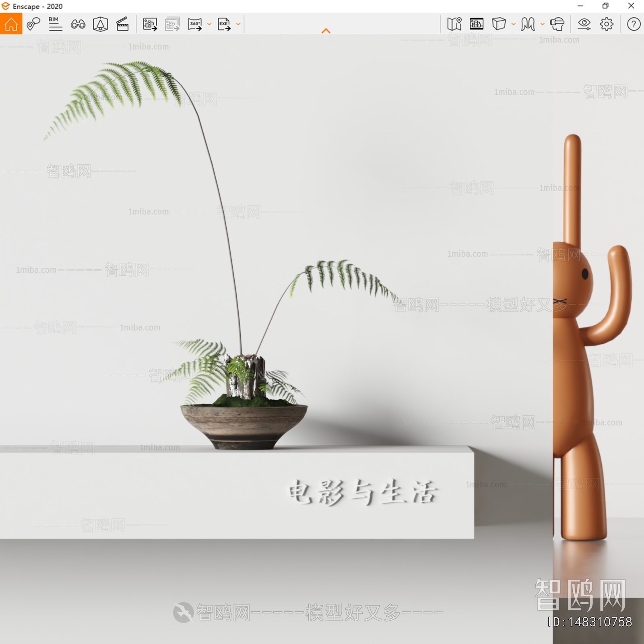Toggle Synchronize Views navigation-arrow icon
Image resolution: width=644 pixels, height=644 pixels.
coord(100,24)
